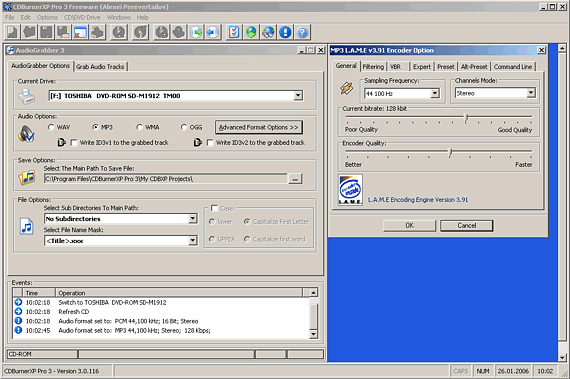Click the 10:02:45 event info icon

point(18,330)
